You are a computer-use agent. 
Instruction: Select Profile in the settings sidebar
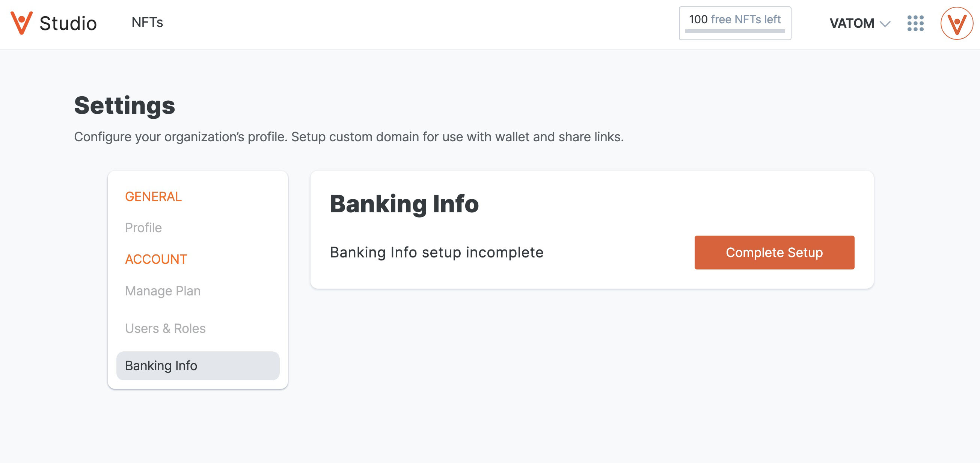point(143,228)
